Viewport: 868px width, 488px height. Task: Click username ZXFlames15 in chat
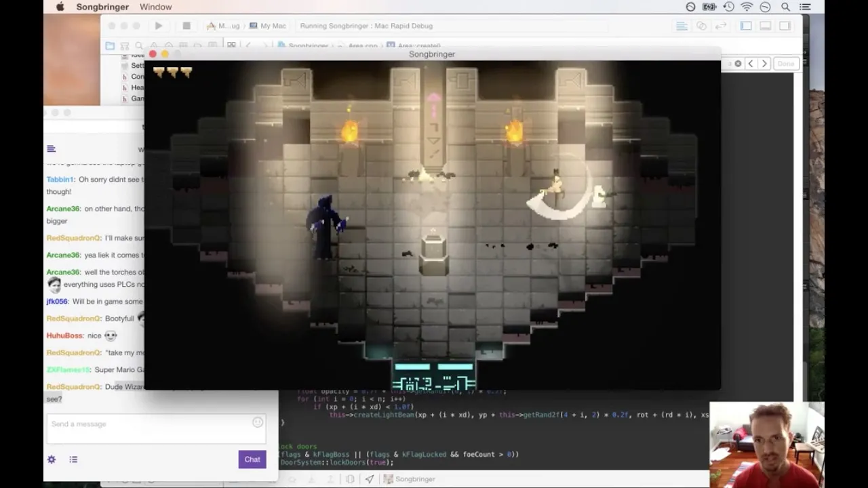pos(68,369)
